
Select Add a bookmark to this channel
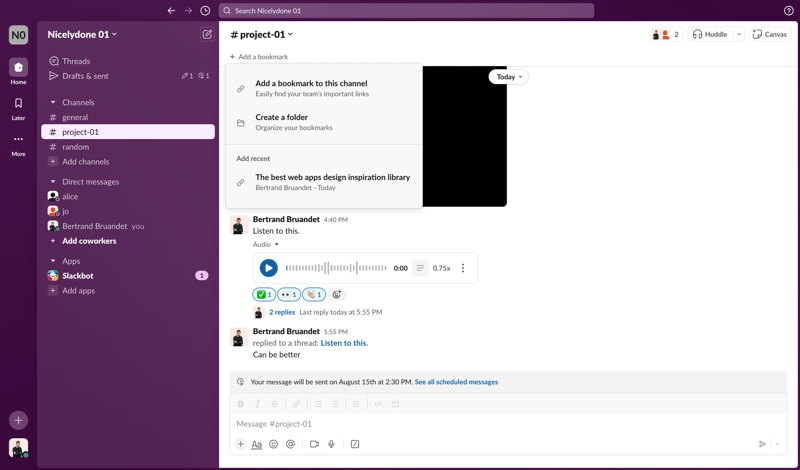pyautogui.click(x=324, y=88)
